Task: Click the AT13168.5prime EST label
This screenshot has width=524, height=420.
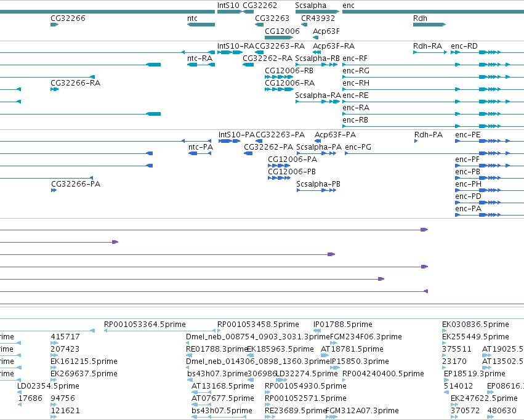Action: point(222,386)
